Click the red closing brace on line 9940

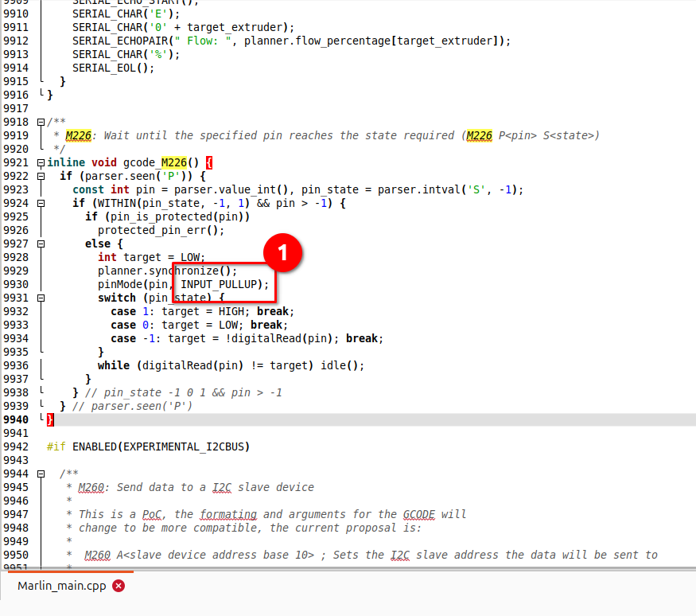pyautogui.click(x=50, y=419)
